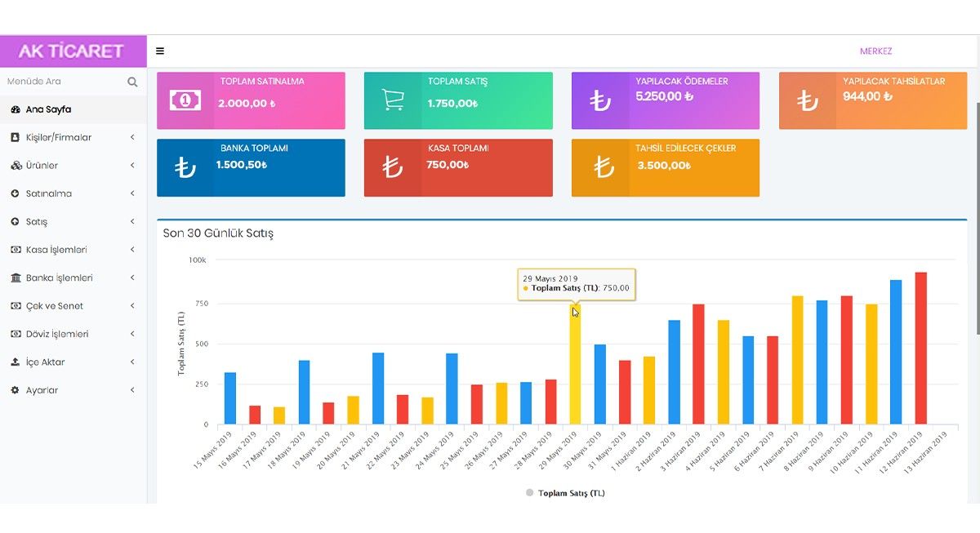The width and height of the screenshot is (980, 533).
Task: Click the lira icon on Kasa Toplamı card
Action: pos(393,167)
